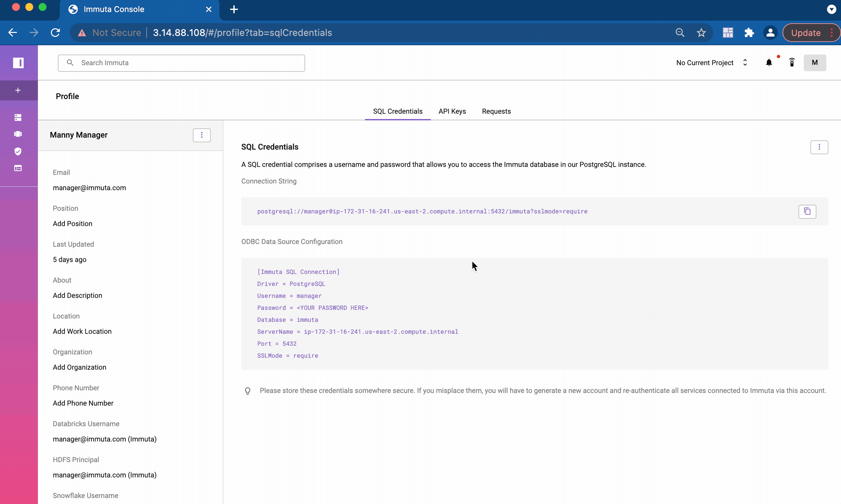841x504 pixels.
Task: Copy the connection string
Action: 807,211
